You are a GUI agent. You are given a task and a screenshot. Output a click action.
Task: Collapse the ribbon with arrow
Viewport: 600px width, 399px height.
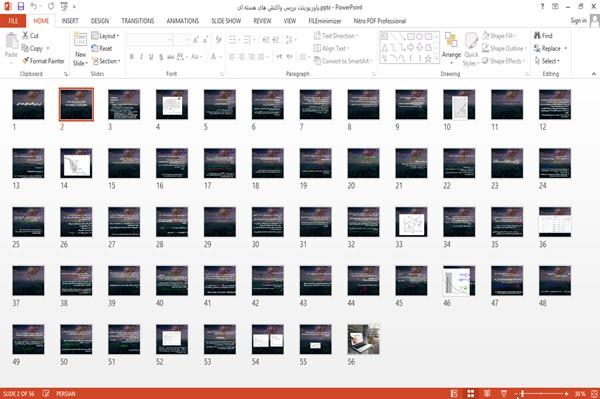pos(593,74)
